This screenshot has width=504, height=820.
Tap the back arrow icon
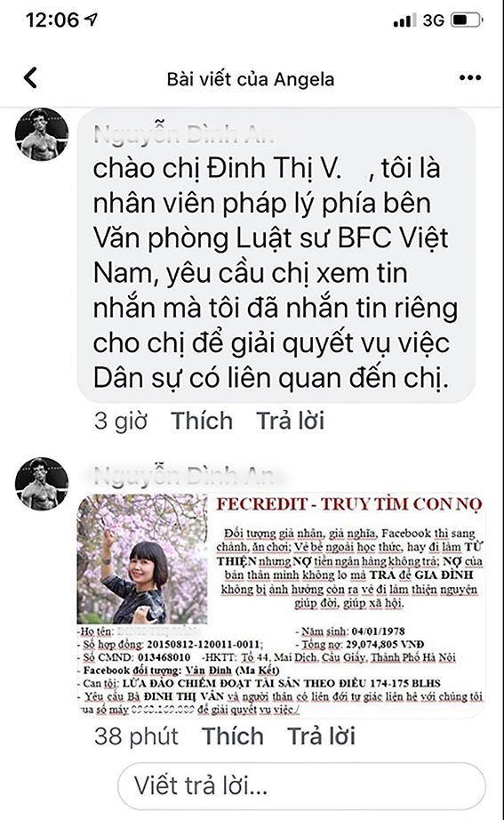31,78
